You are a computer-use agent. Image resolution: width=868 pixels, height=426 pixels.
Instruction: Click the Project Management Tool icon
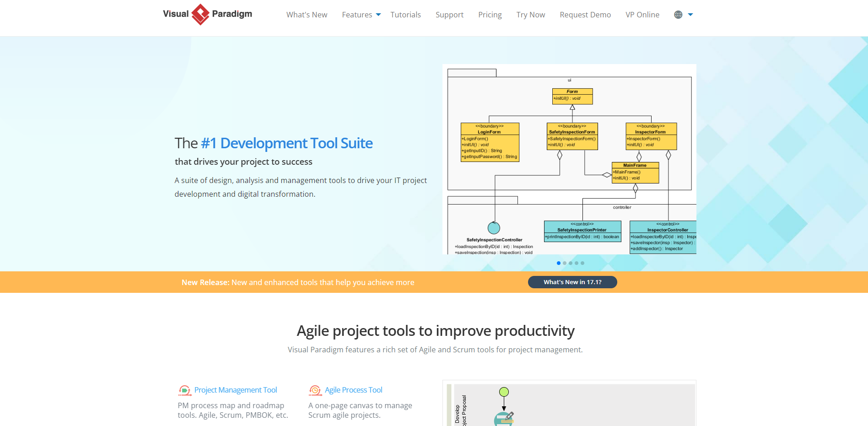tap(184, 390)
